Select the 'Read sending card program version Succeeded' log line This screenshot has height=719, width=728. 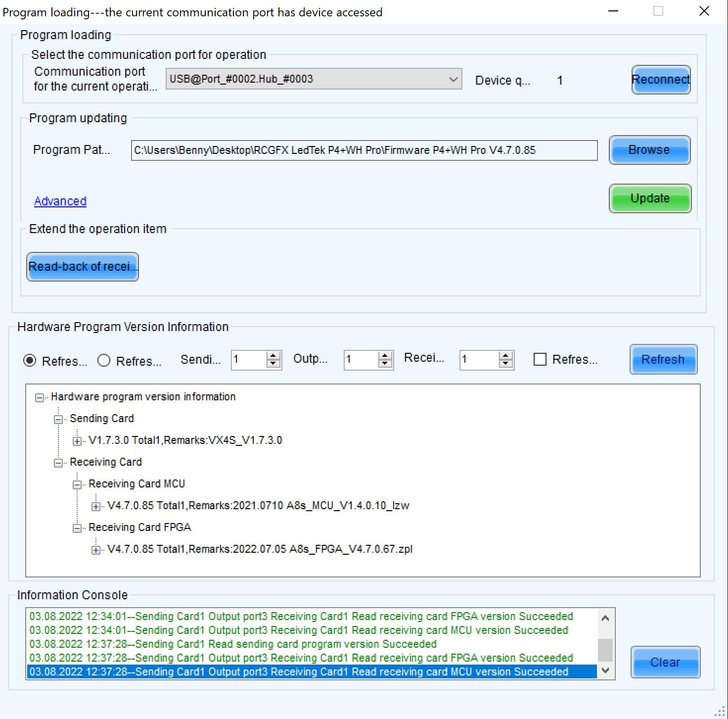tap(312, 644)
